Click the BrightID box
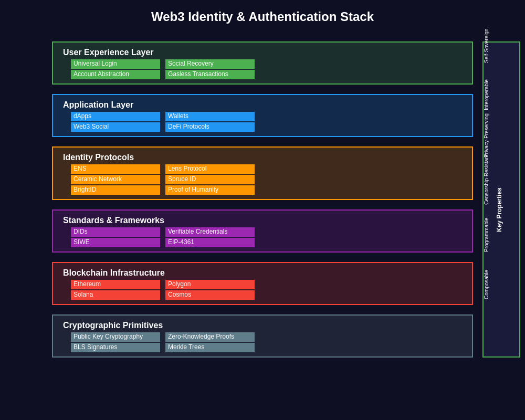Image resolution: width=525 pixels, height=420 pixels. (x=115, y=190)
